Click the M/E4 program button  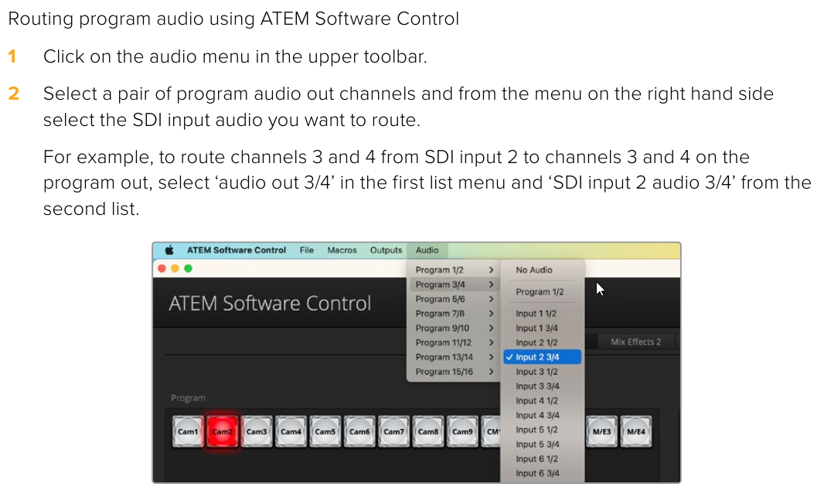(x=636, y=431)
